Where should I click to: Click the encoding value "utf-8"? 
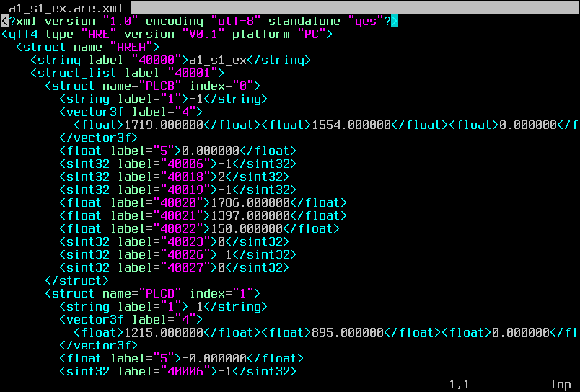pos(236,21)
